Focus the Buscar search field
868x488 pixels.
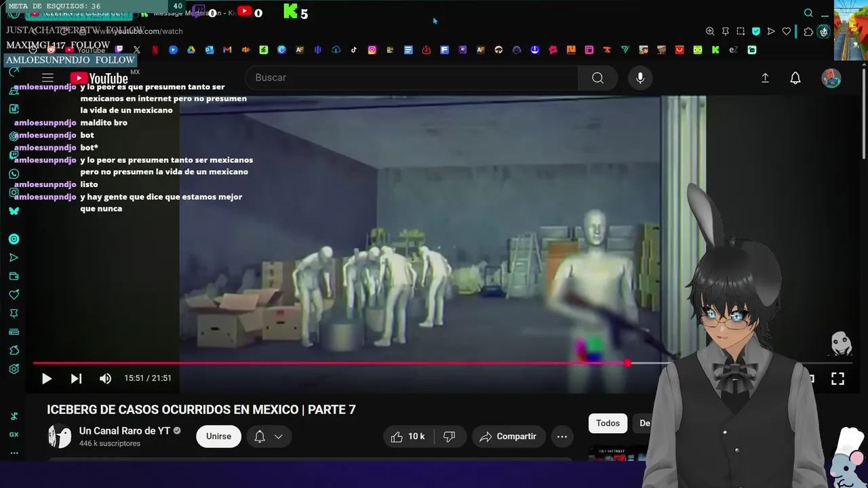point(412,78)
